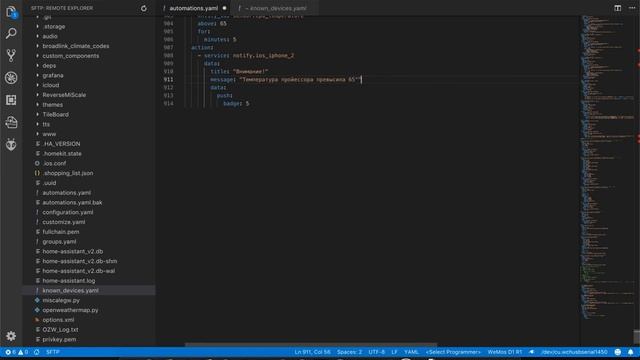
Task: Expand the broadlink_climate_codes folder
Action: (x=76, y=46)
